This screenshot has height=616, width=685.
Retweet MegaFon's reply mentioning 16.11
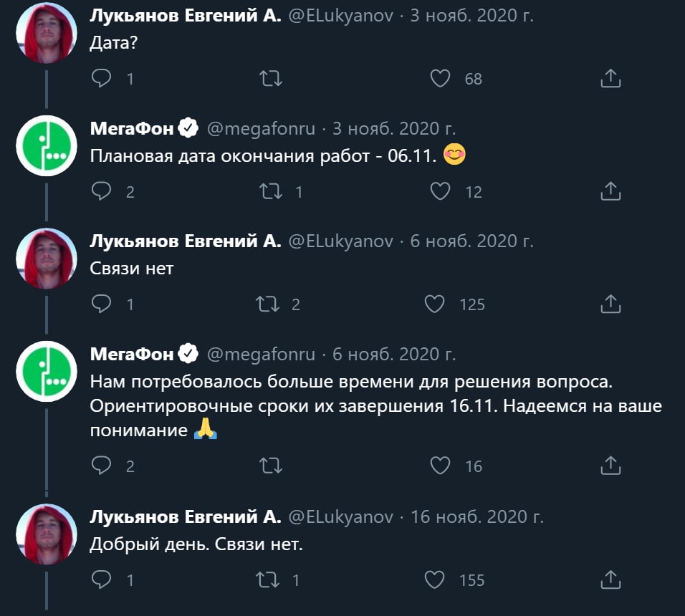pyautogui.click(x=270, y=466)
